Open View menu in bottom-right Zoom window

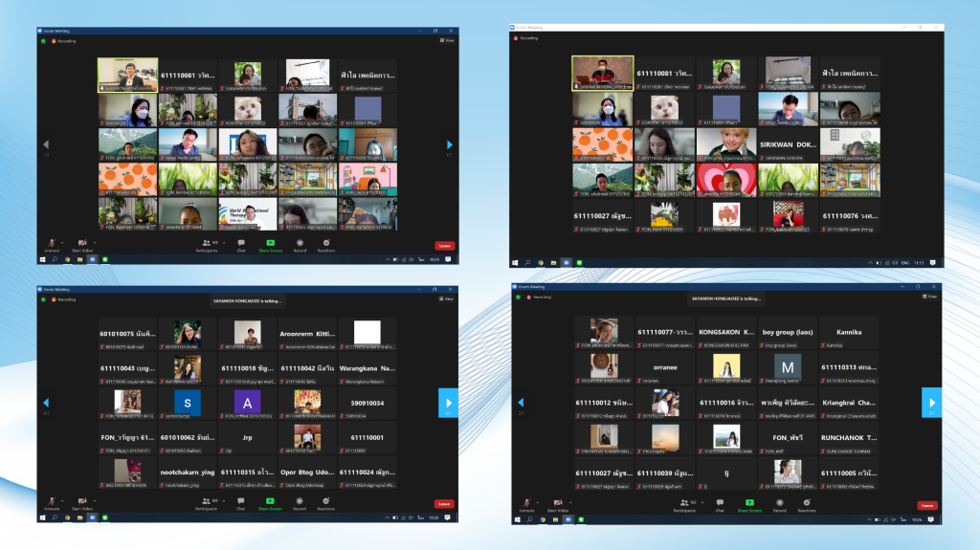point(929,297)
